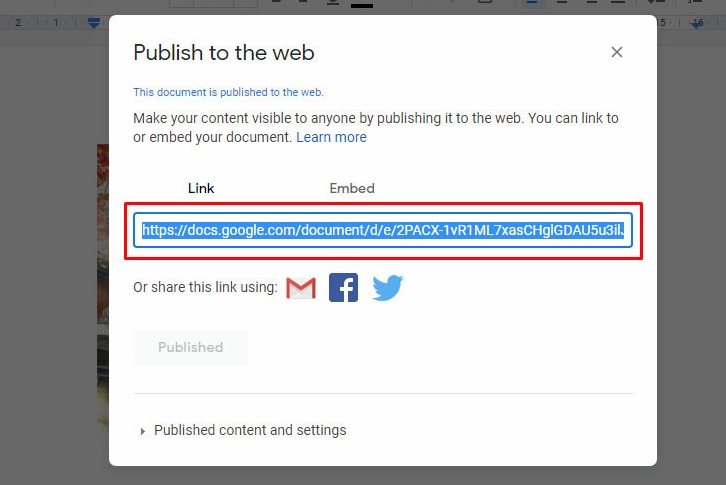
Task: Click the 'Or share this link using:' label
Action: tap(205, 287)
